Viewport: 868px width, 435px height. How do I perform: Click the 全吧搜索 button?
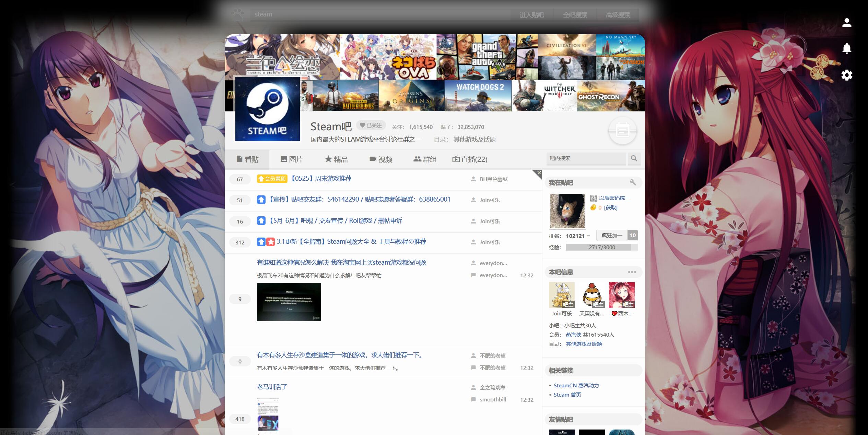tap(575, 15)
